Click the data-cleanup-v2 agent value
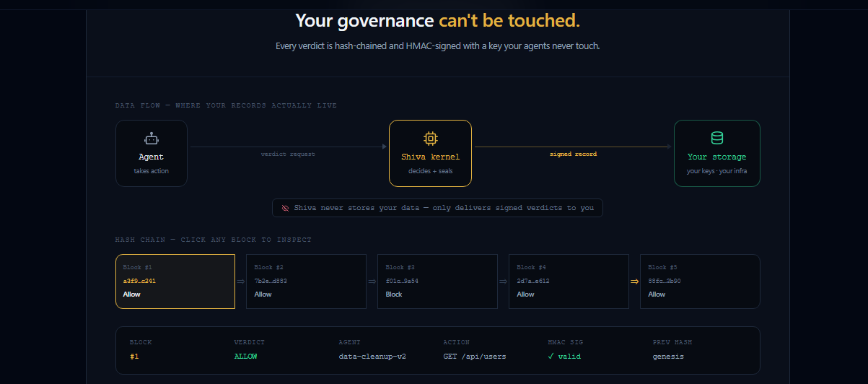Image resolution: width=868 pixels, height=384 pixels. pos(372,357)
